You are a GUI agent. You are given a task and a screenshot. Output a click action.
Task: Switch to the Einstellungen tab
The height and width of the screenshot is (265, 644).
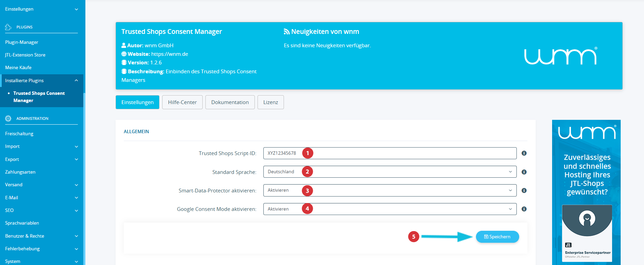pyautogui.click(x=138, y=102)
